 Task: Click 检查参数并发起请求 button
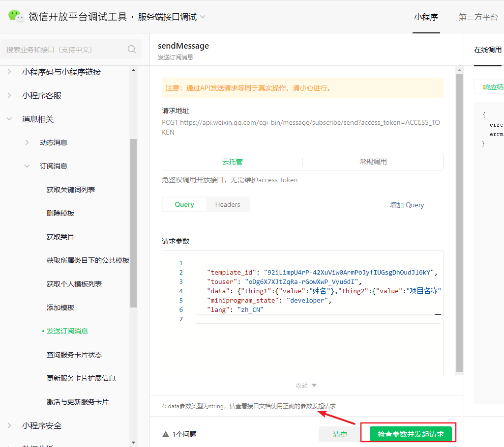(x=411, y=434)
